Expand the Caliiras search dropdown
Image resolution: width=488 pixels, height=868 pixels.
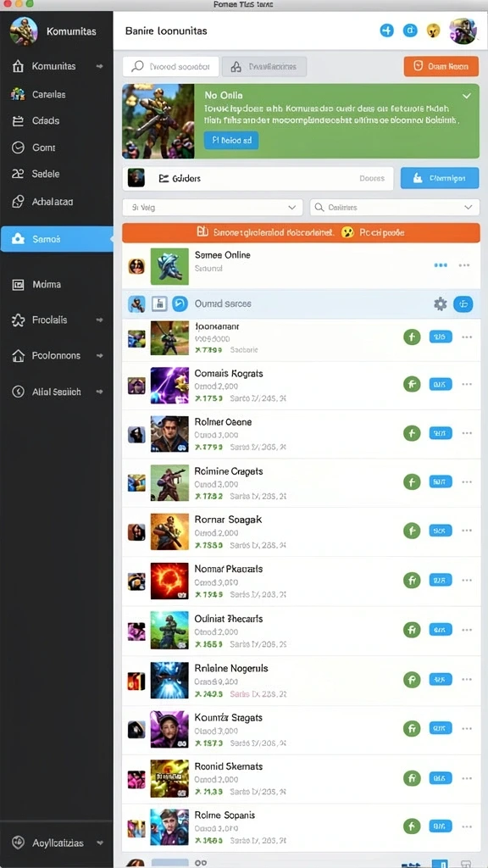[395, 208]
